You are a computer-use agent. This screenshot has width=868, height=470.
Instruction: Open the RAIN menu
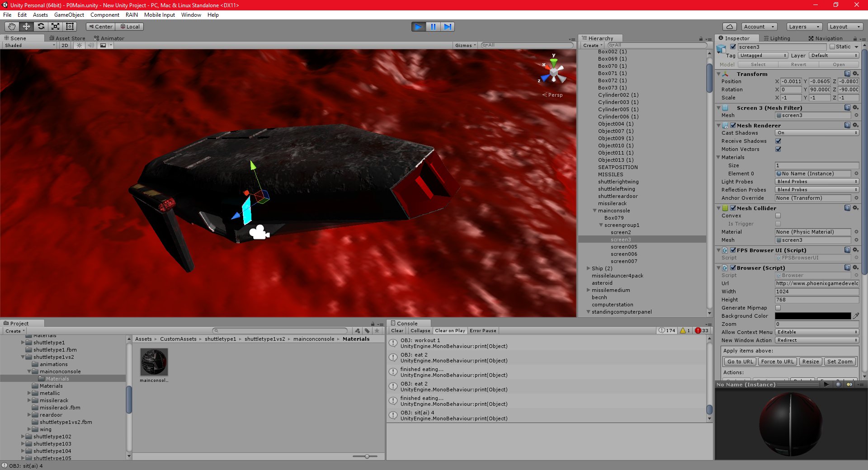point(132,15)
